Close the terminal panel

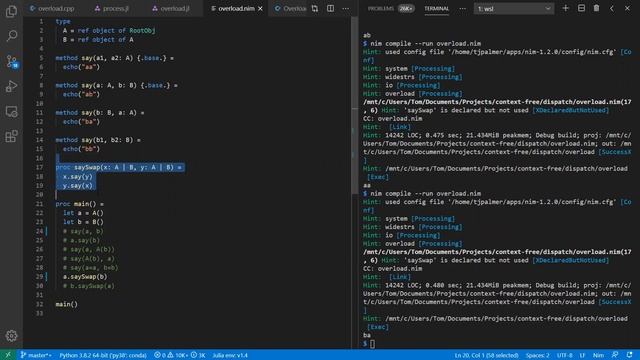[627, 8]
